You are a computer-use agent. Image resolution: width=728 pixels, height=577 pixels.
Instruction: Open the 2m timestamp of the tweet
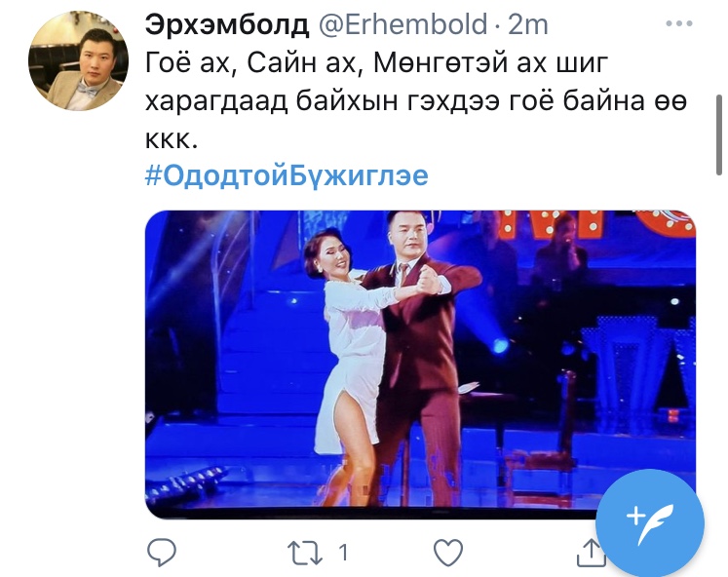pyautogui.click(x=528, y=23)
